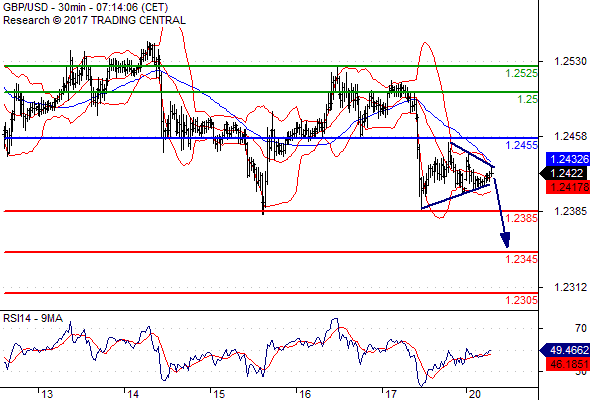Click the blue arrowhead pointing down
590x400 pixels.
coord(505,240)
